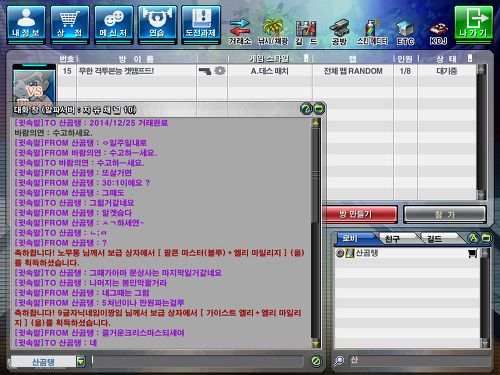The width and height of the screenshot is (500, 375).
Task: Click the 대기중 status cell
Action: tap(447, 71)
